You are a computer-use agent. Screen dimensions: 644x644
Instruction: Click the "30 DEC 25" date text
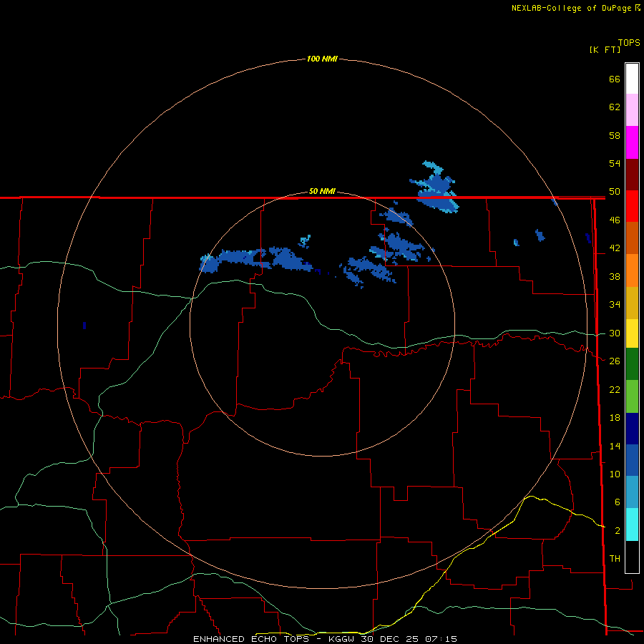(390, 639)
